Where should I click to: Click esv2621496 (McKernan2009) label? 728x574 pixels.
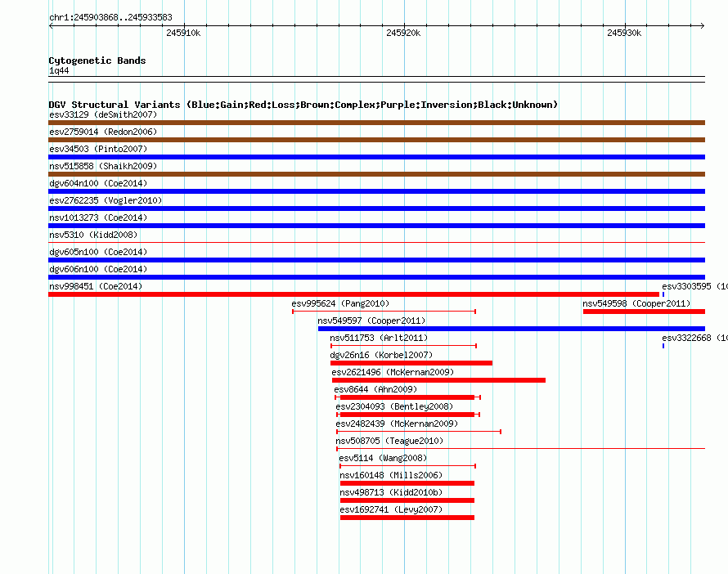coord(393,372)
